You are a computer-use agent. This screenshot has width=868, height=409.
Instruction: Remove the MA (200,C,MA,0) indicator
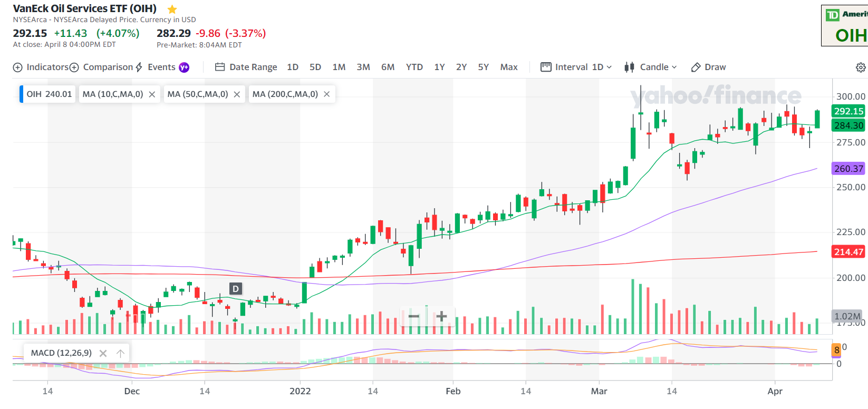[327, 94]
